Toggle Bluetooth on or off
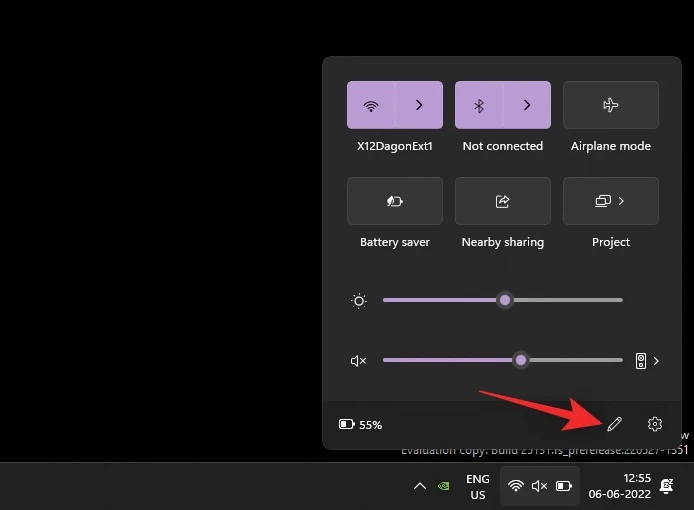694x510 pixels. tap(479, 105)
